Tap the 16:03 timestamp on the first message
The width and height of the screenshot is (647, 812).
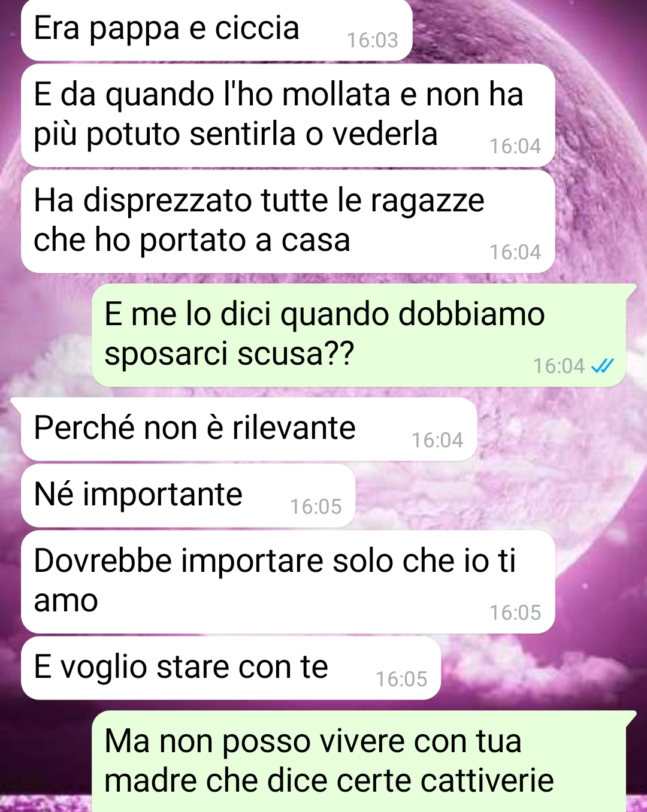[373, 40]
